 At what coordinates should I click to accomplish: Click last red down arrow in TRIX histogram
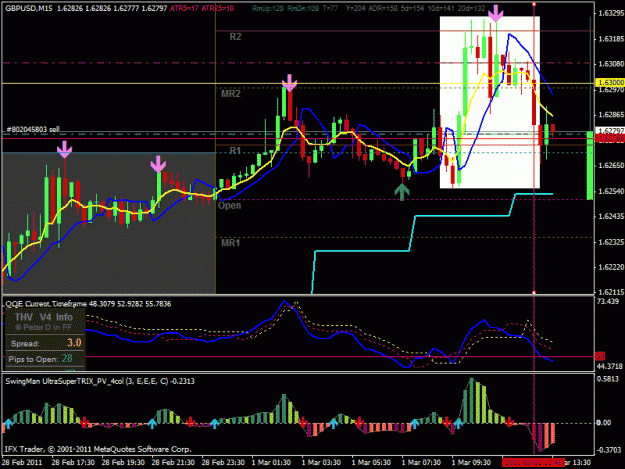(509, 421)
